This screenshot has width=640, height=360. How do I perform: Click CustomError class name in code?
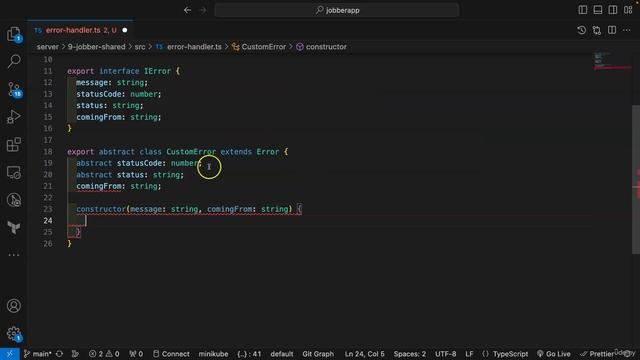[x=191, y=151]
